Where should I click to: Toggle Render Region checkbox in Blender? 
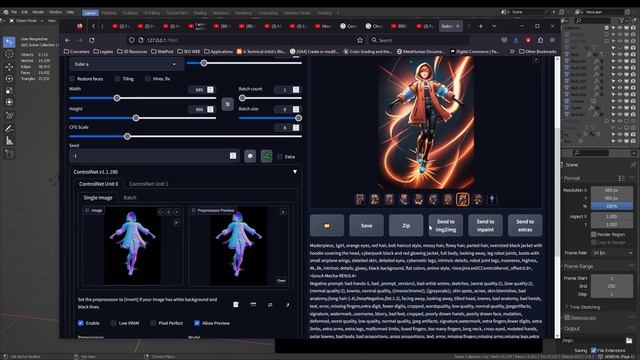(x=593, y=234)
